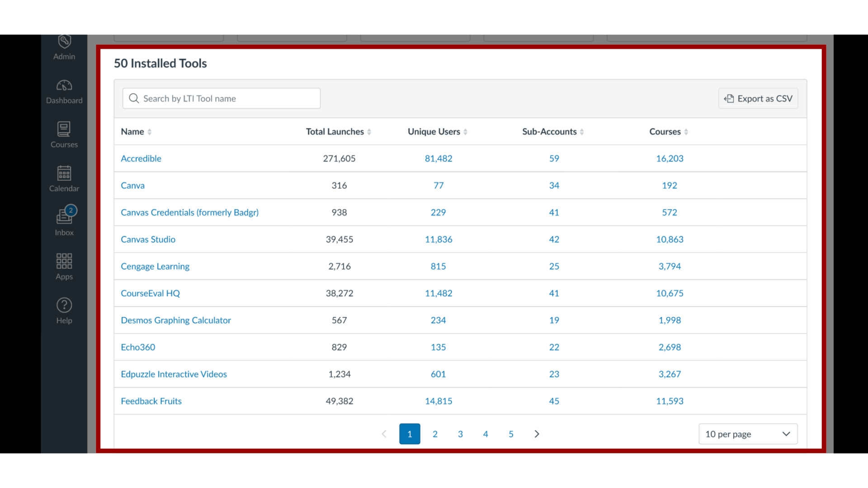Screen dimensions: 868x488
Task: Navigate to page 5 of results
Action: point(511,434)
